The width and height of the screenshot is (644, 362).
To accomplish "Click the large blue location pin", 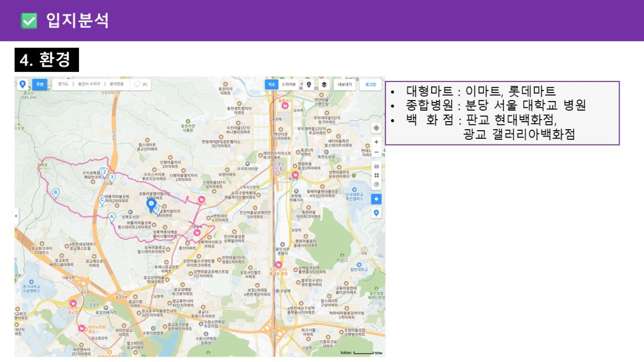I will coord(151,205).
